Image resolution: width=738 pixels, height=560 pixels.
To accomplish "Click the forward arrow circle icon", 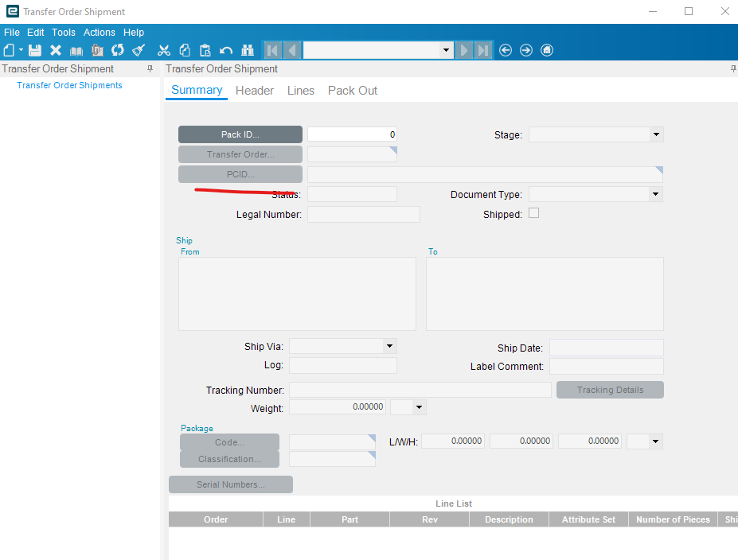I will 526,50.
